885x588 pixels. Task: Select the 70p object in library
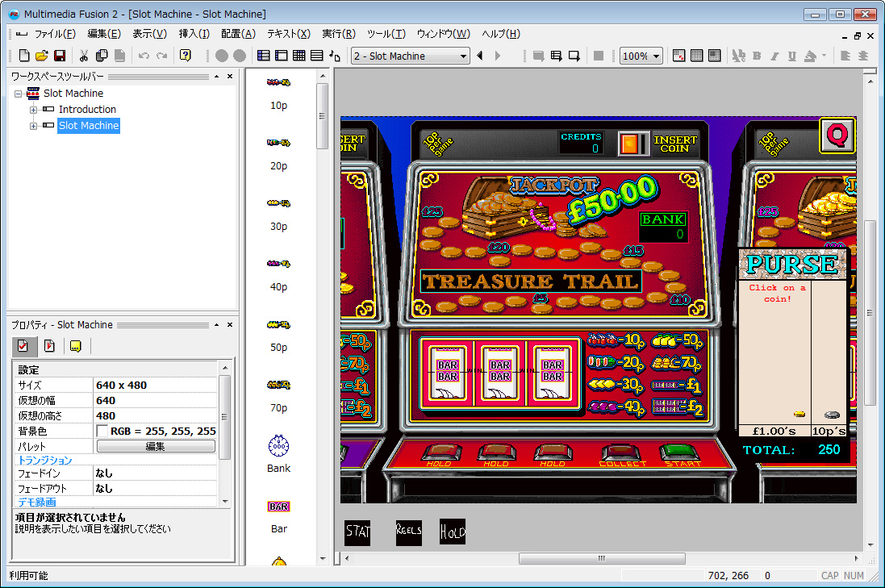point(278,395)
